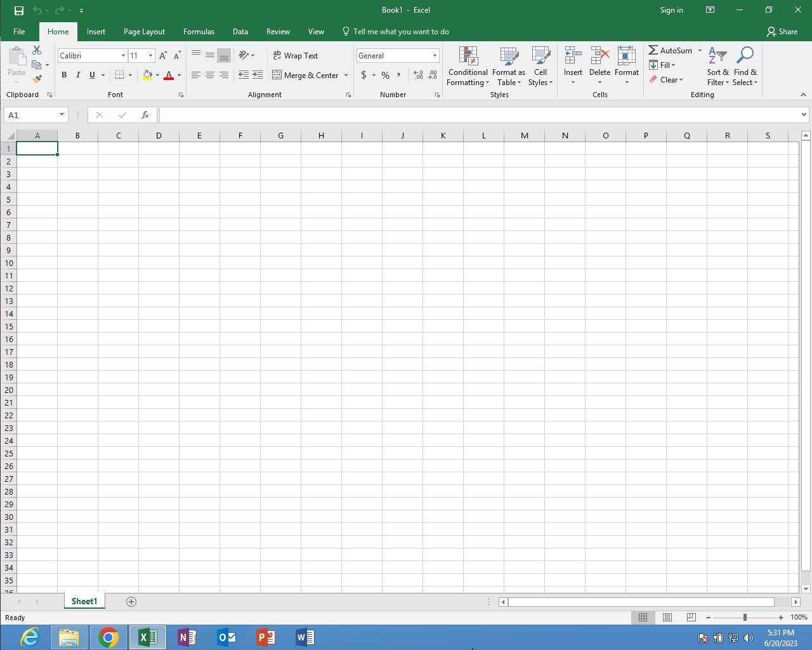Expand the General number format dropdown

(x=435, y=56)
